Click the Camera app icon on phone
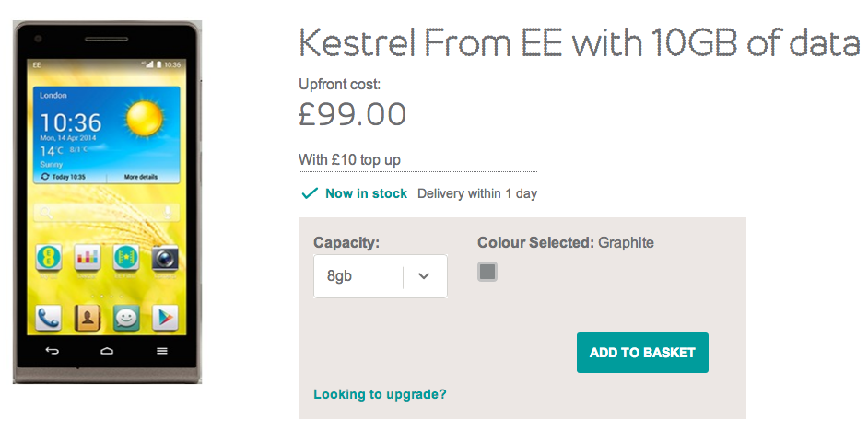The image size is (868, 431). coord(165,258)
